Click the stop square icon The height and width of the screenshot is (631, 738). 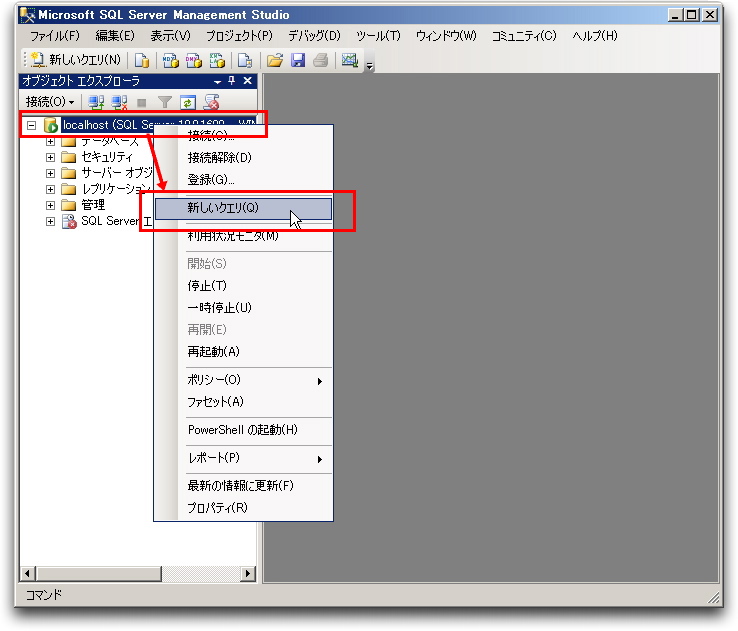[x=142, y=102]
